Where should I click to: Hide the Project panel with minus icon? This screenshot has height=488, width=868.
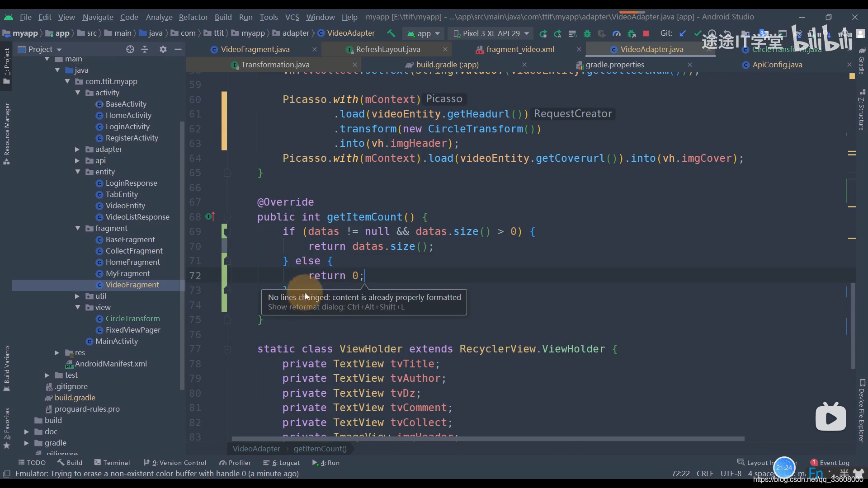click(x=178, y=49)
